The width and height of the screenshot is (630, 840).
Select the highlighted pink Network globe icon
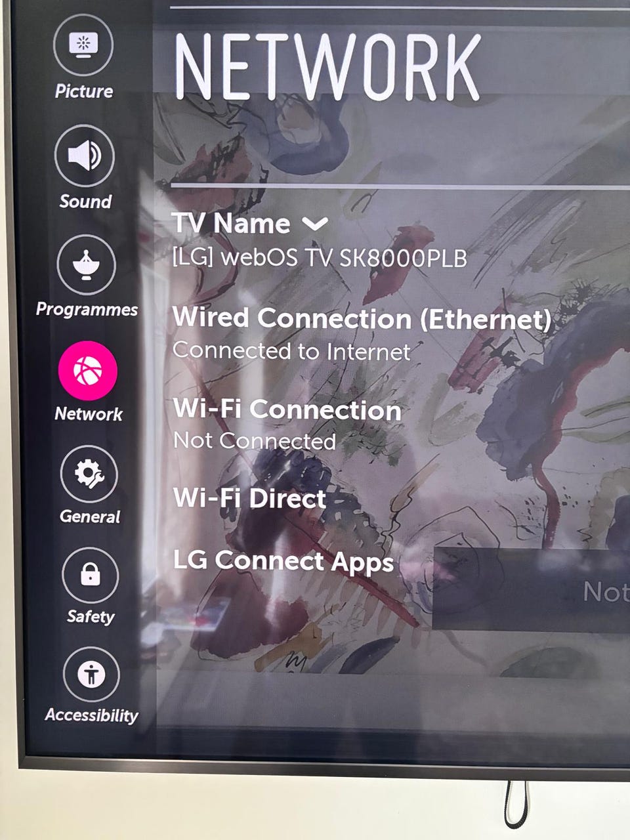88,371
